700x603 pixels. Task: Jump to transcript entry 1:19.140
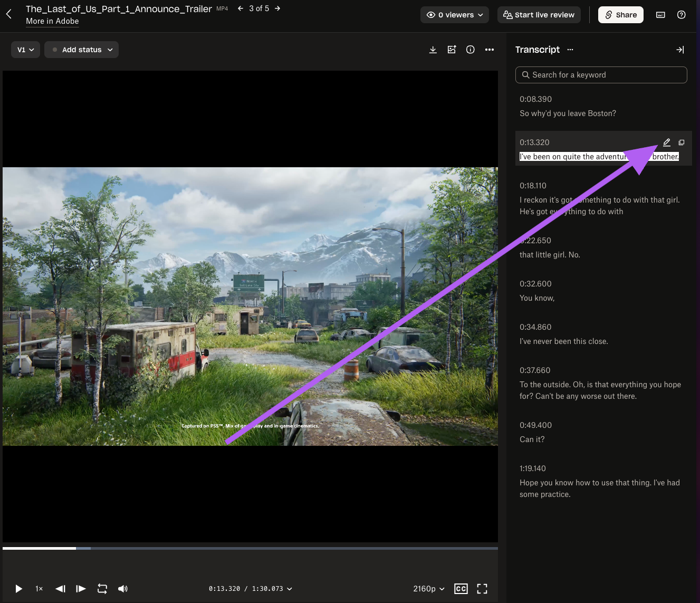tap(533, 468)
